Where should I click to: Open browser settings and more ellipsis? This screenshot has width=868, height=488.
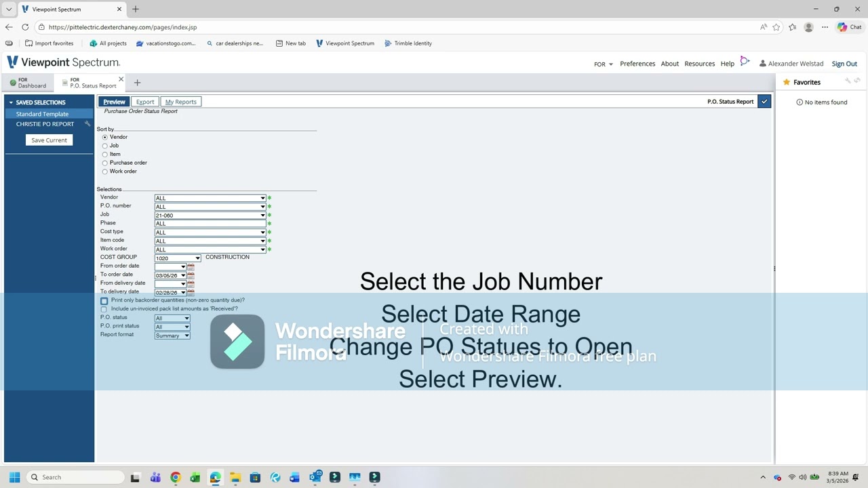tap(825, 27)
